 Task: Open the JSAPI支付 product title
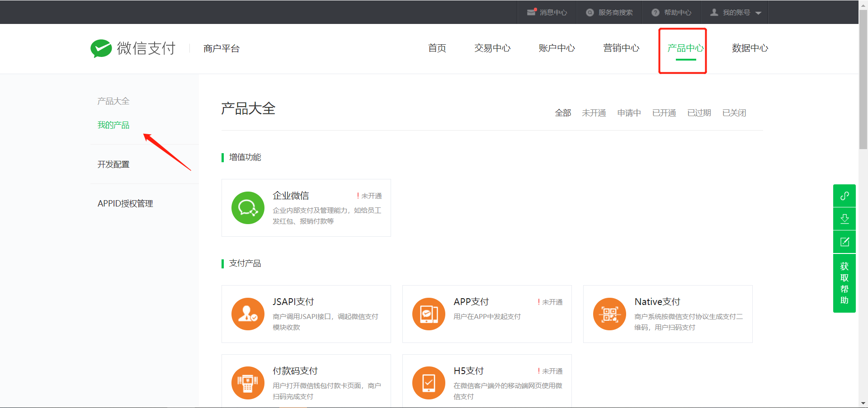coord(293,302)
